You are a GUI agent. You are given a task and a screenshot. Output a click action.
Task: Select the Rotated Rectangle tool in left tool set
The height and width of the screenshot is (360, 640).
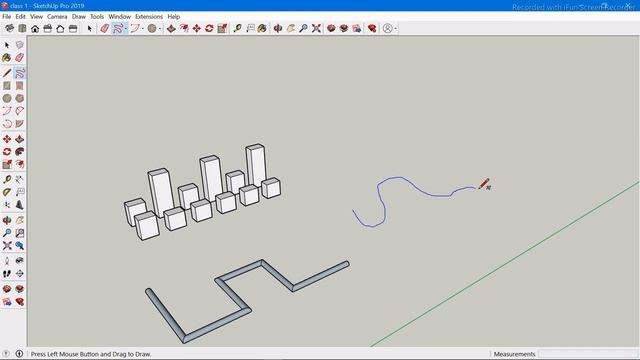(20, 86)
